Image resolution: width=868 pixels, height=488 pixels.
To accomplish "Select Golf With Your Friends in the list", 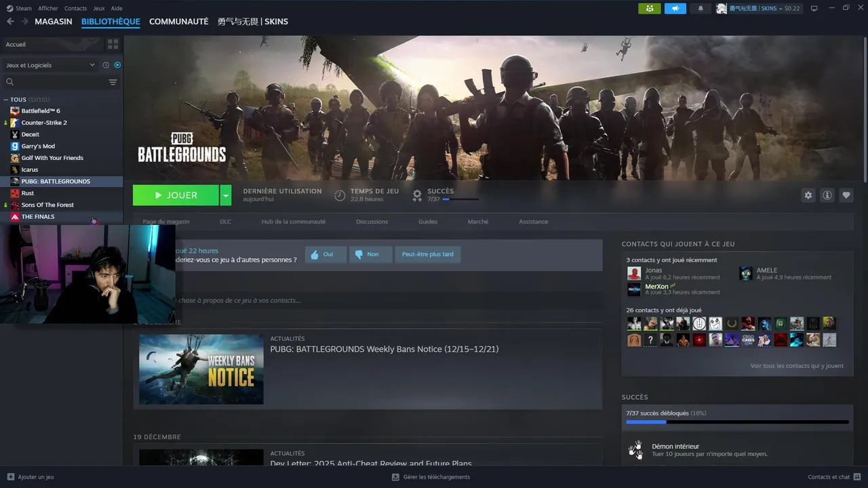I will pos(62,158).
